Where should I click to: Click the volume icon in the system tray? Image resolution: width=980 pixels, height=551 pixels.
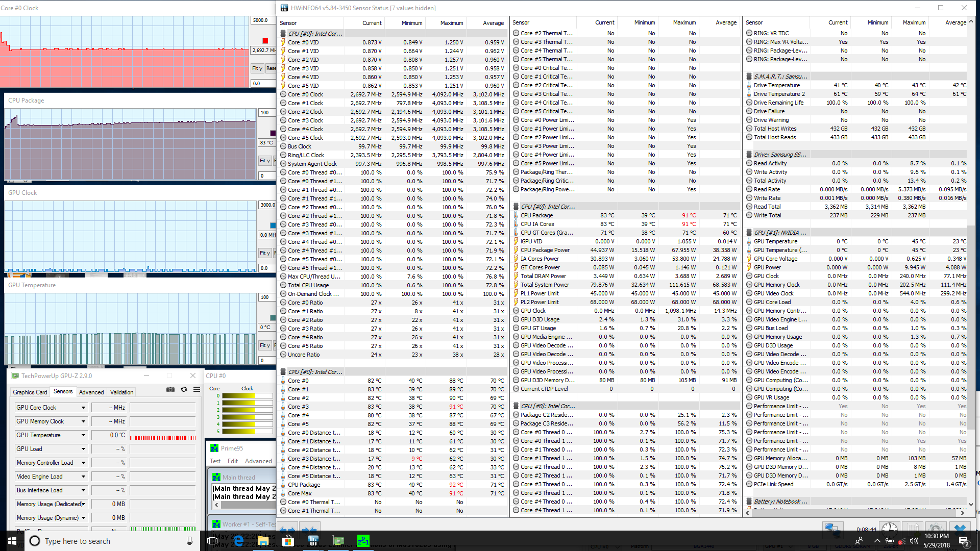coord(914,541)
